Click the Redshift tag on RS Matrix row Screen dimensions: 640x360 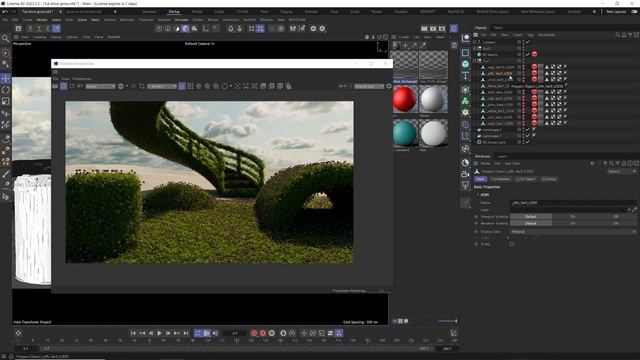(x=534, y=54)
